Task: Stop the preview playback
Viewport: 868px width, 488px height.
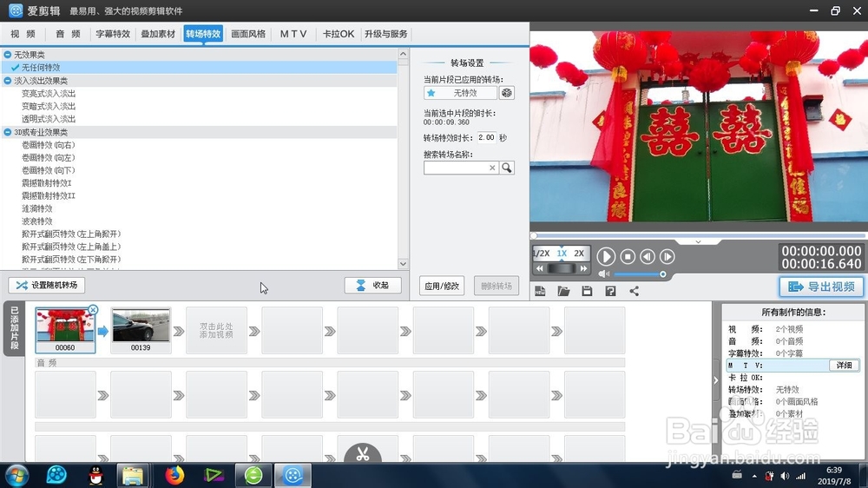Action: click(628, 256)
